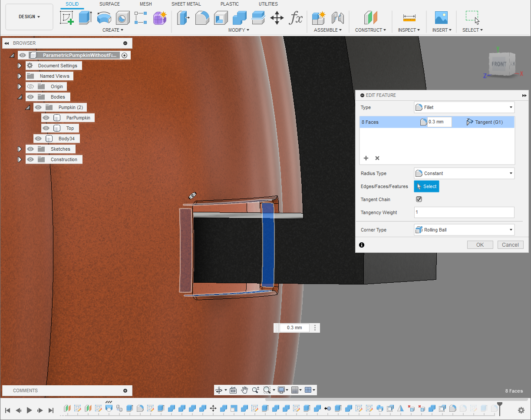Select the Pan hand tool
The image size is (531, 420).
[x=244, y=390]
